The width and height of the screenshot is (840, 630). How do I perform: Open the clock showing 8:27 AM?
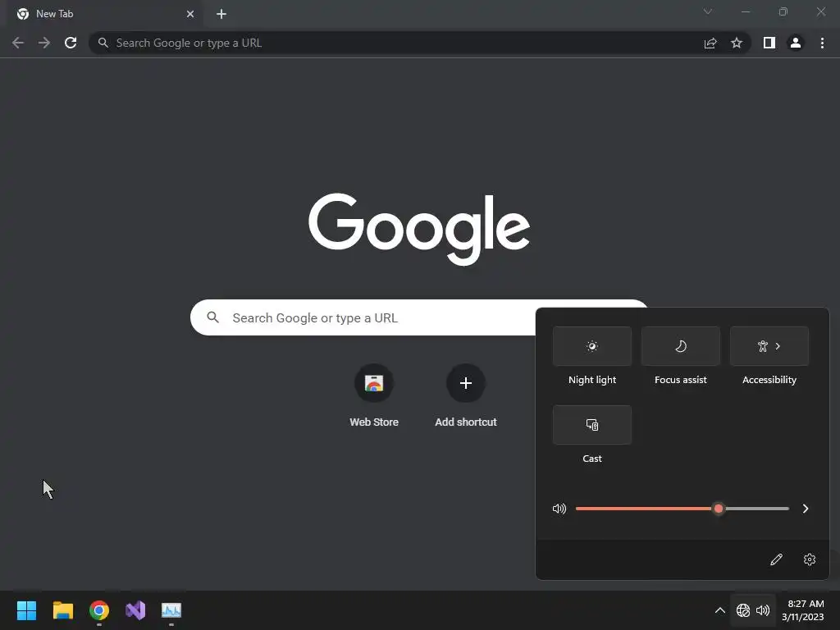pos(802,610)
